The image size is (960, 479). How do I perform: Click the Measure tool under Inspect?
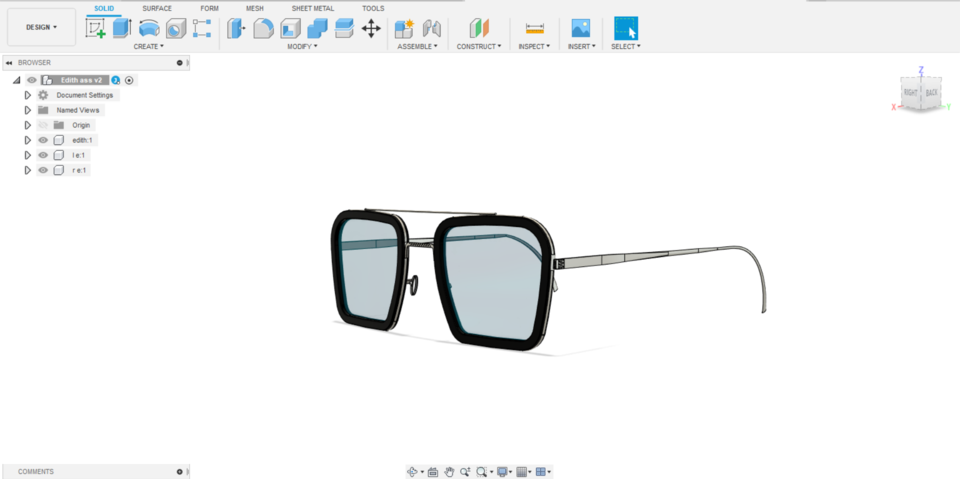pyautogui.click(x=535, y=29)
